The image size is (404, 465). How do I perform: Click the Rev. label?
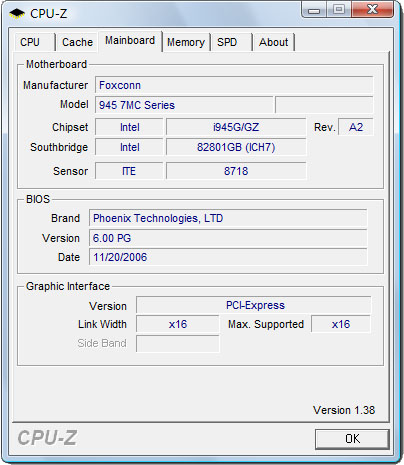point(324,127)
